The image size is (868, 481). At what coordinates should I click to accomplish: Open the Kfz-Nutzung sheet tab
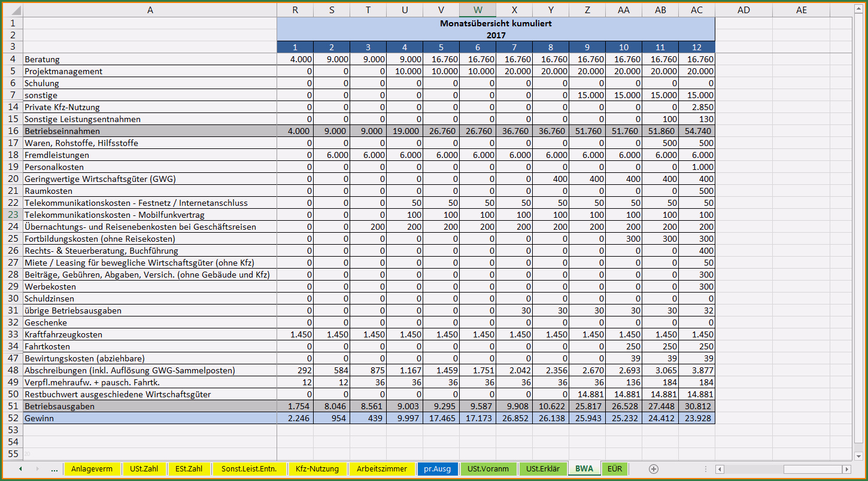[x=317, y=469]
